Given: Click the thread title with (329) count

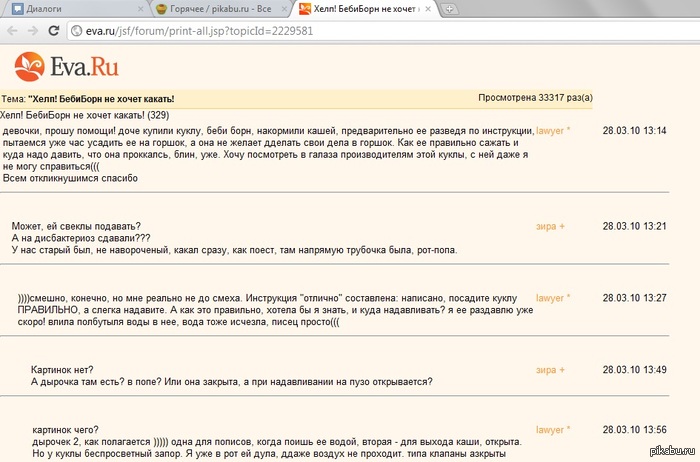Looking at the screenshot, I should 84,115.
